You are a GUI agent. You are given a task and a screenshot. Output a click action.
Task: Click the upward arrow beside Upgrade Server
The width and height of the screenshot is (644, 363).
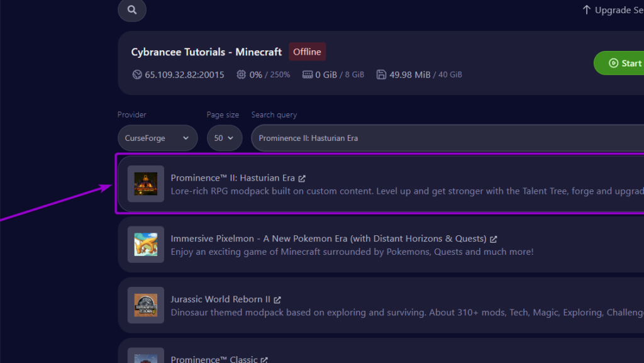586,9
